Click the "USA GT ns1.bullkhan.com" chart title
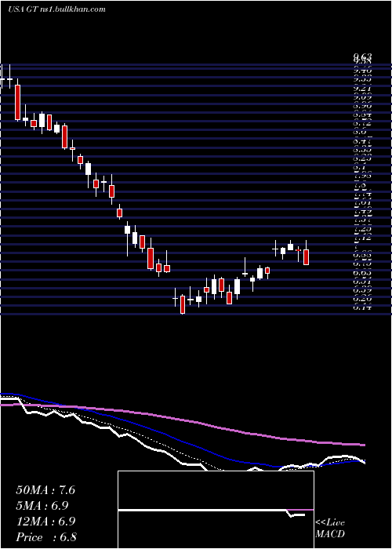Viewport: 392px width, 549px height. tap(56, 9)
